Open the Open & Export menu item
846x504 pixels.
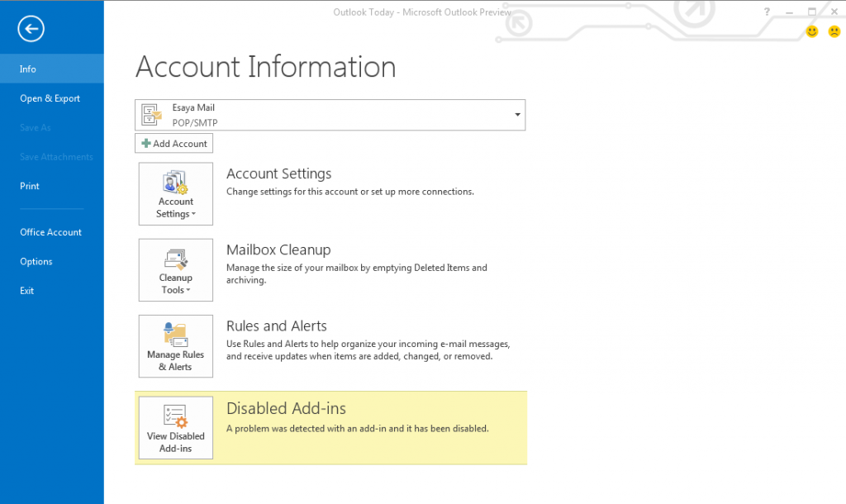(x=52, y=98)
